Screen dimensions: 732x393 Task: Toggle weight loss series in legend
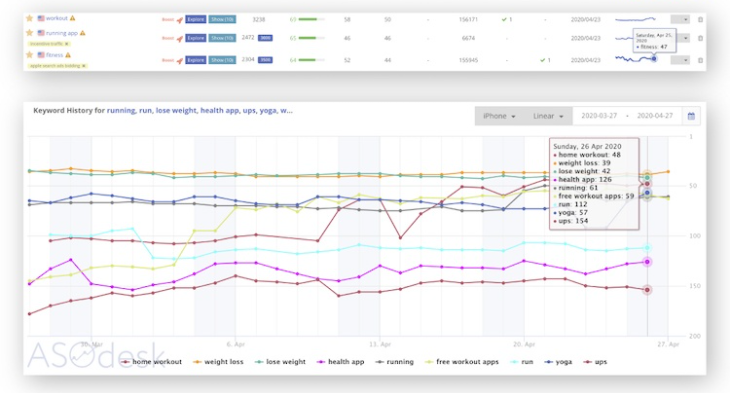point(218,362)
